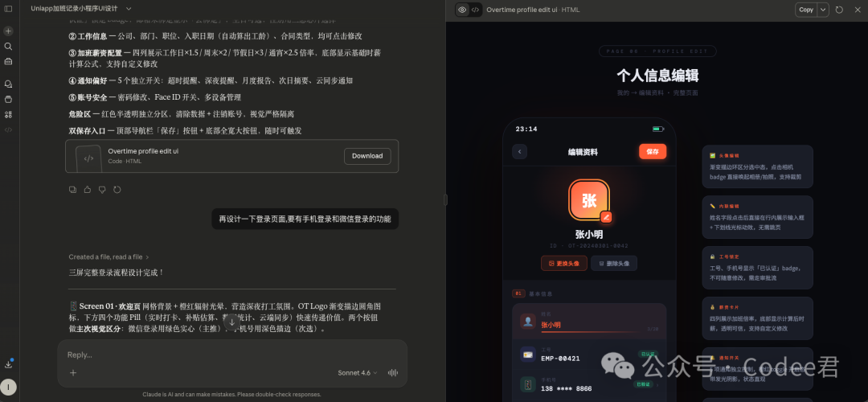This screenshot has height=402, width=868.
Task: Retry the response with the regenerate icon
Action: click(117, 190)
